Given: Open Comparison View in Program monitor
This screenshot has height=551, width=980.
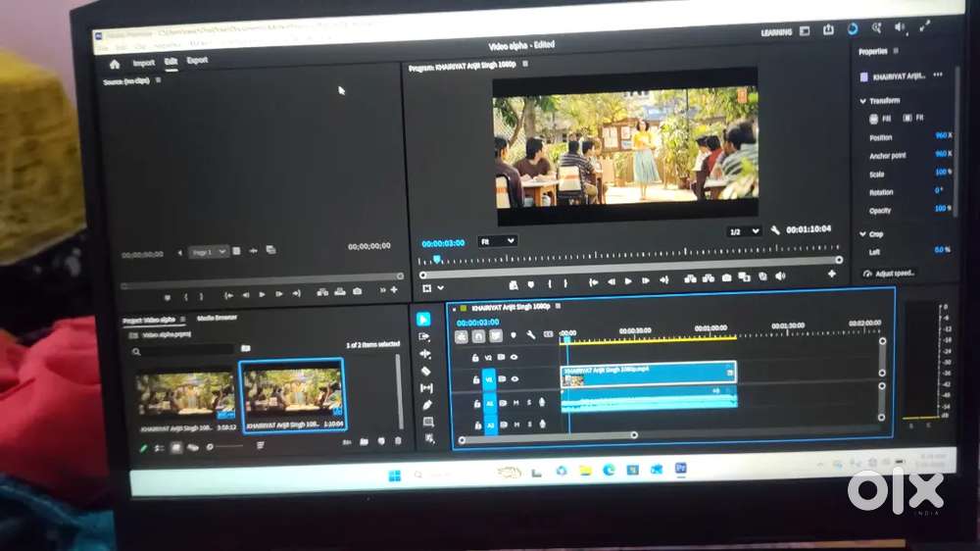Looking at the screenshot, I should pyautogui.click(x=745, y=277).
